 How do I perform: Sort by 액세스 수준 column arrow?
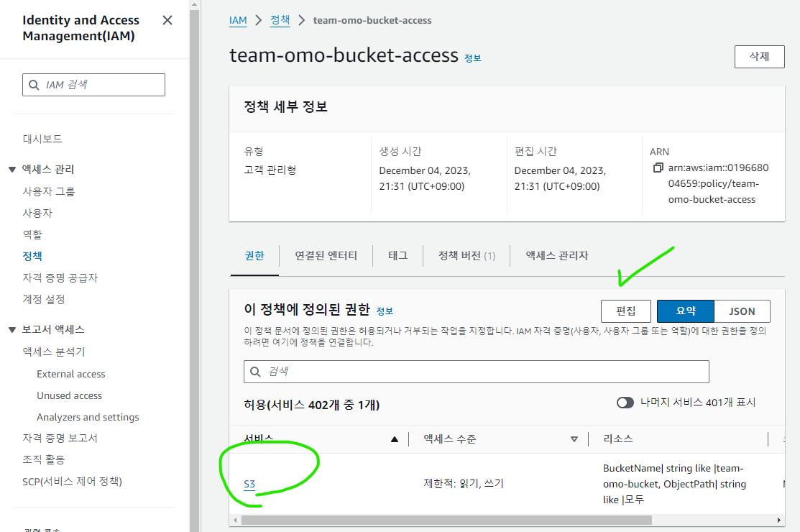574,439
